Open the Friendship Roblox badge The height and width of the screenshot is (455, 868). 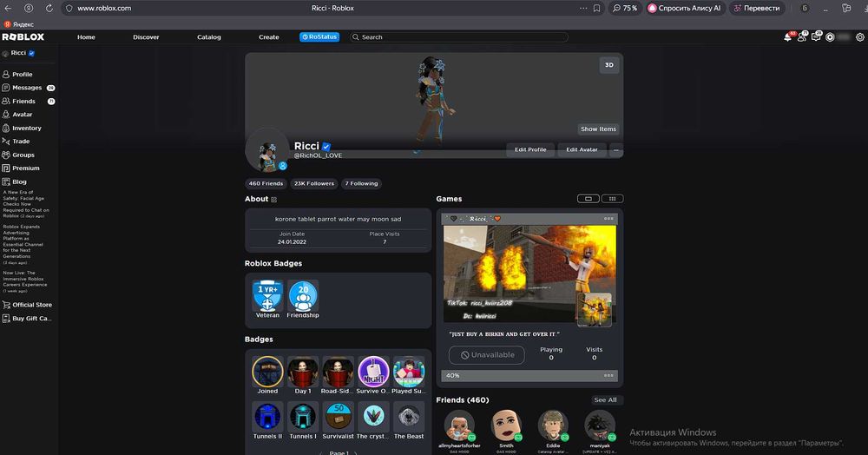(x=303, y=299)
